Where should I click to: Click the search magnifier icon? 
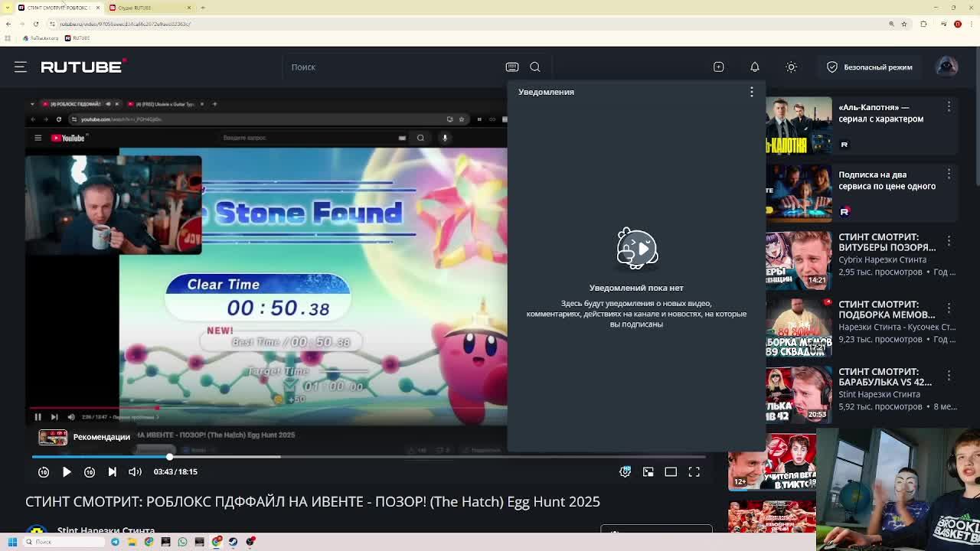click(x=535, y=67)
